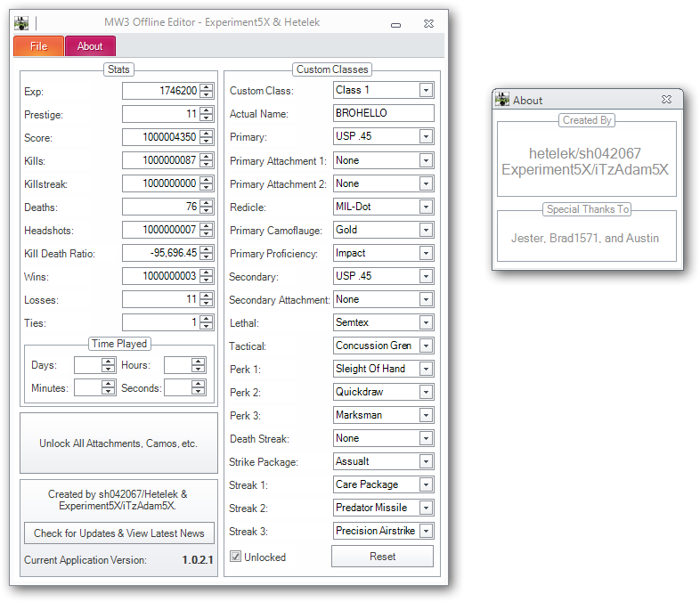
Task: Expand the Perk 1 dropdown
Action: 426,369
